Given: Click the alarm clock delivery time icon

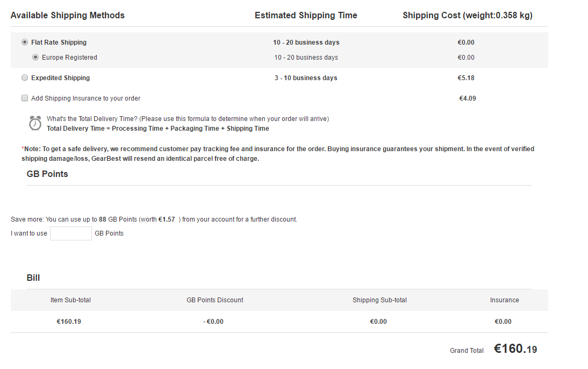Looking at the screenshot, I should (35, 123).
